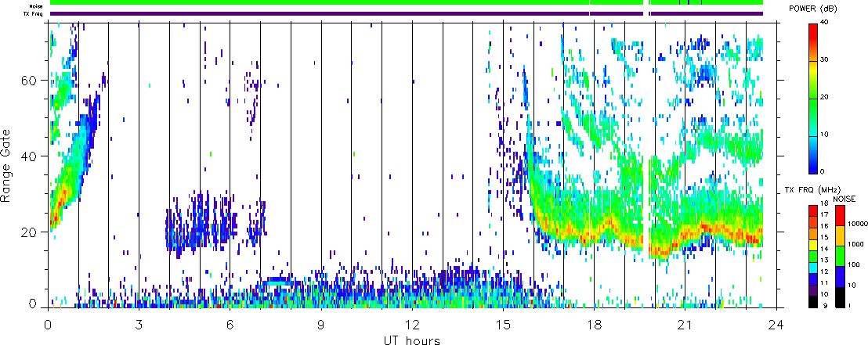Screen dimensions: 868x345
Task: Click the 1000 label on NOISE scale
Action: [855, 244]
